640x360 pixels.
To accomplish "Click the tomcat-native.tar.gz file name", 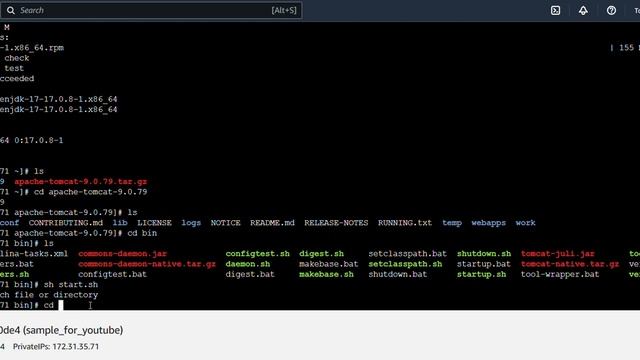I will point(570,264).
